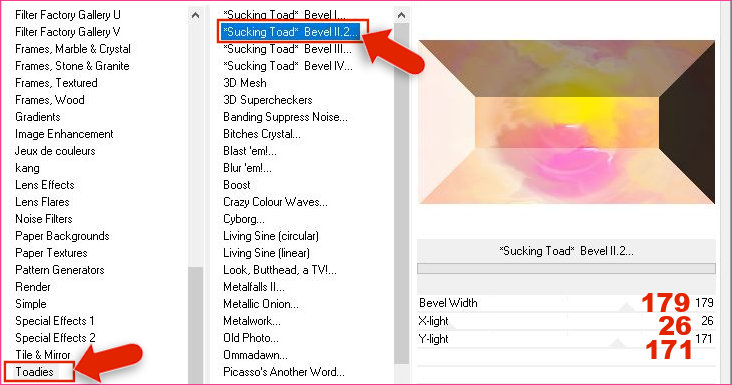Choose *Sucking Toad* Bevel II.2 filter

(x=290, y=32)
